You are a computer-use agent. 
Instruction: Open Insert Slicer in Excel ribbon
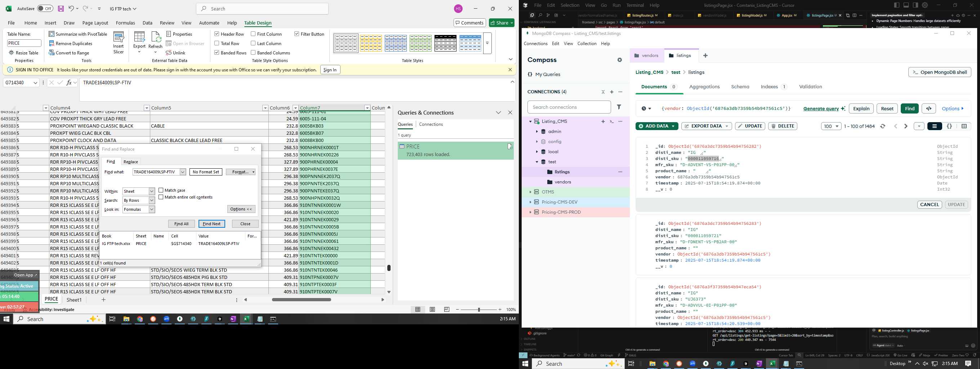tap(119, 43)
